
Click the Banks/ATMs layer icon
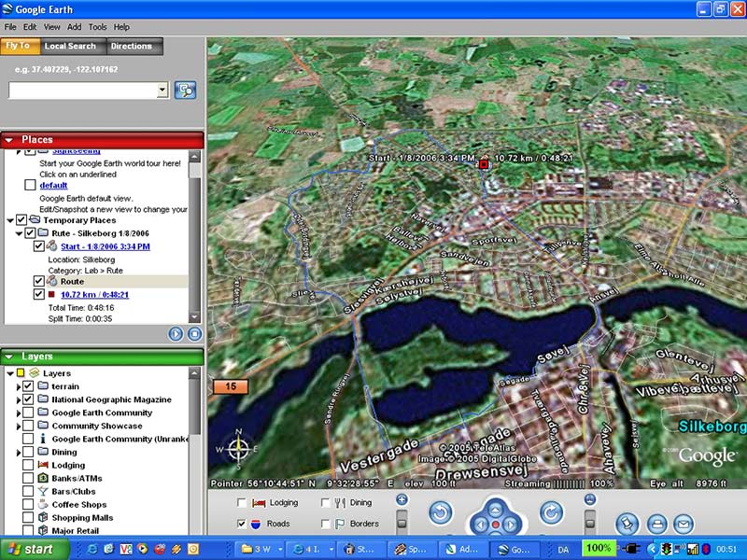click(x=43, y=478)
